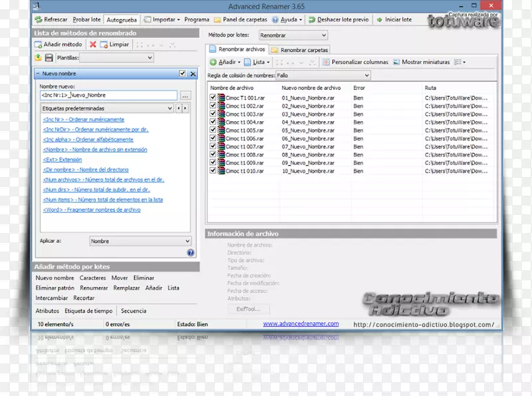Open the Aplicar a dropdown
The width and height of the screenshot is (532, 396).
coord(140,241)
